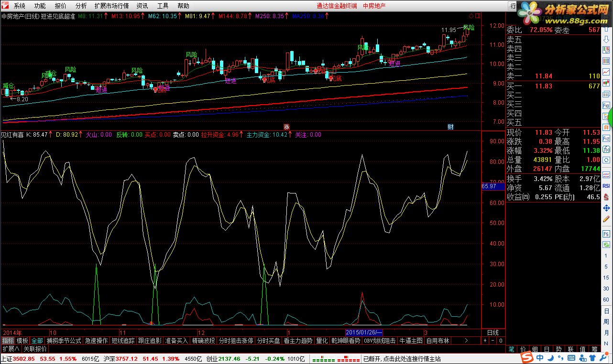Select the 短线追踪 indicator tab
The width and height of the screenshot is (613, 364).
123,341
